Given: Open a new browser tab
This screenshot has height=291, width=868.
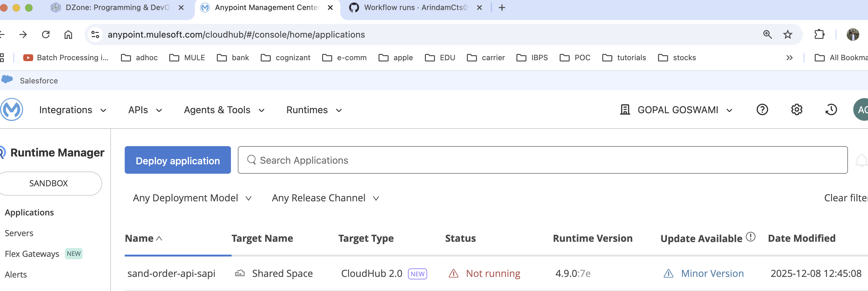Looking at the screenshot, I should point(502,8).
